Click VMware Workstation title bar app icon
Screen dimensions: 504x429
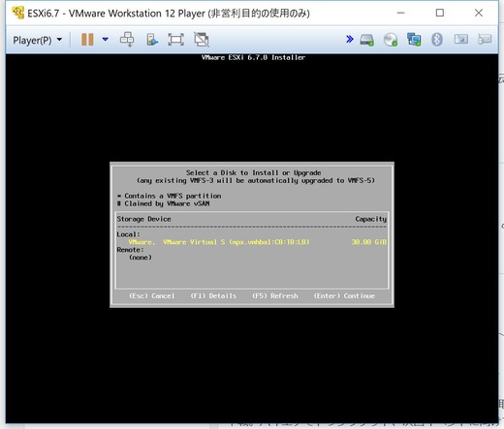(18, 13)
